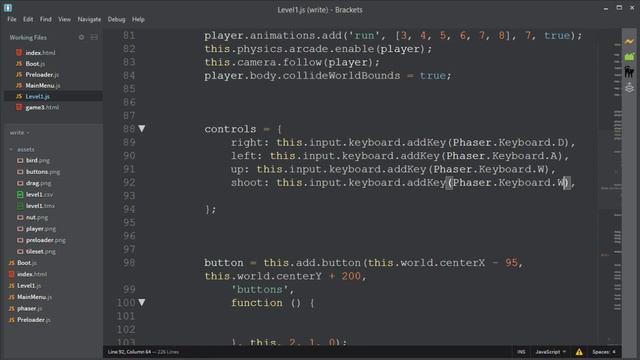640x360 pixels.
Task: Open Level1.js in project tree
Action: (x=29, y=286)
